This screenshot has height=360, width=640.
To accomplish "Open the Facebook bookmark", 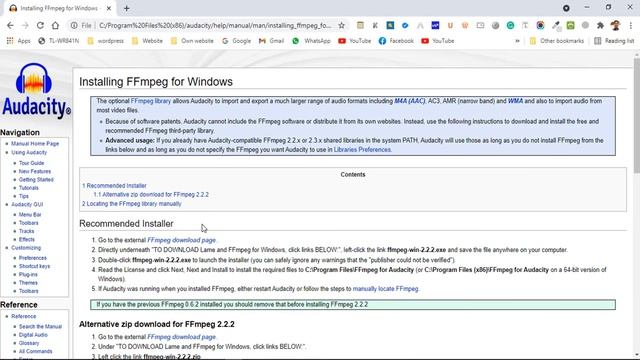I will (x=396, y=41).
